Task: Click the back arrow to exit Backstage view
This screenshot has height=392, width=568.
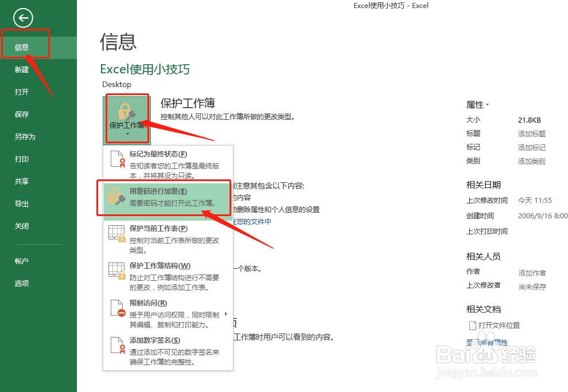Action: pos(23,18)
